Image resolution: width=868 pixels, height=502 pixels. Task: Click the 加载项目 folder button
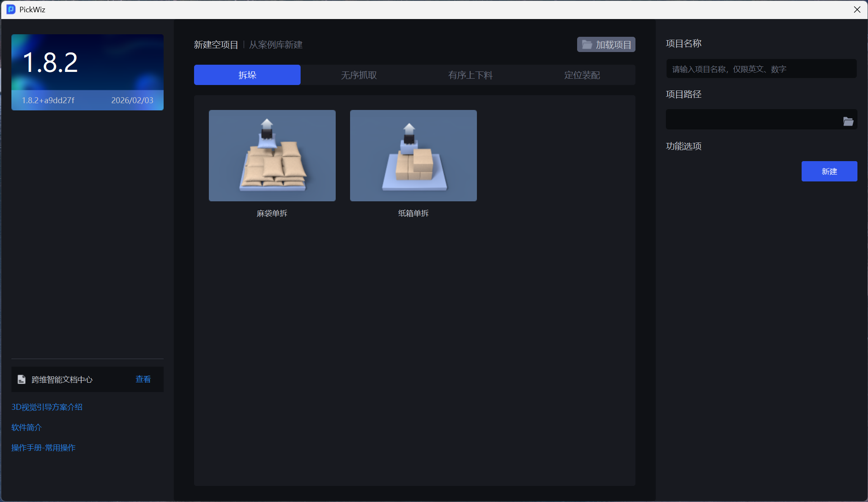pos(606,44)
